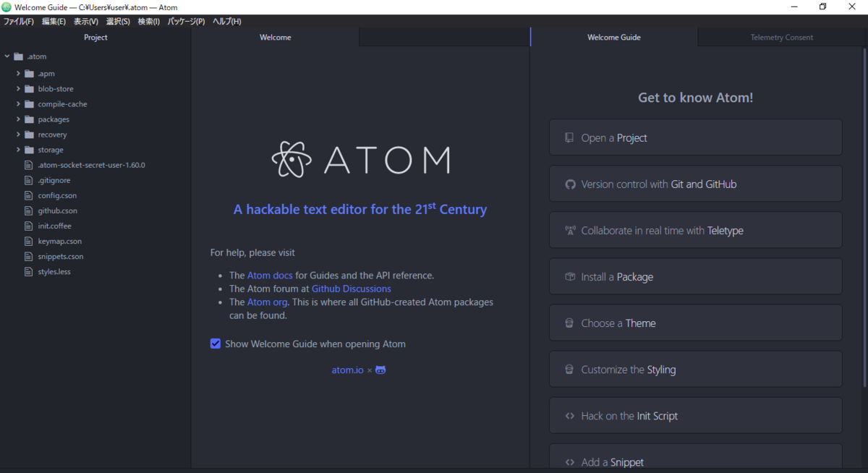
Task: Click the .atom root folder icon
Action: point(18,56)
